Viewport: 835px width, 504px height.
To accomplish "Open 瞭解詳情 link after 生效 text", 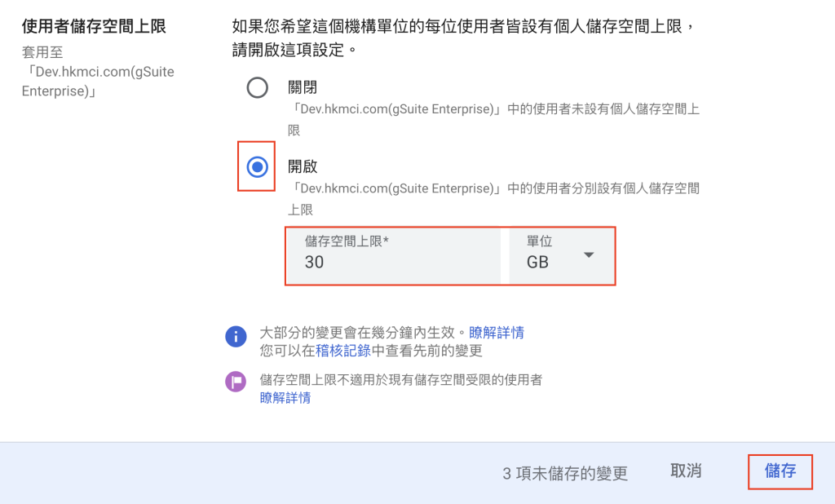I will (497, 333).
